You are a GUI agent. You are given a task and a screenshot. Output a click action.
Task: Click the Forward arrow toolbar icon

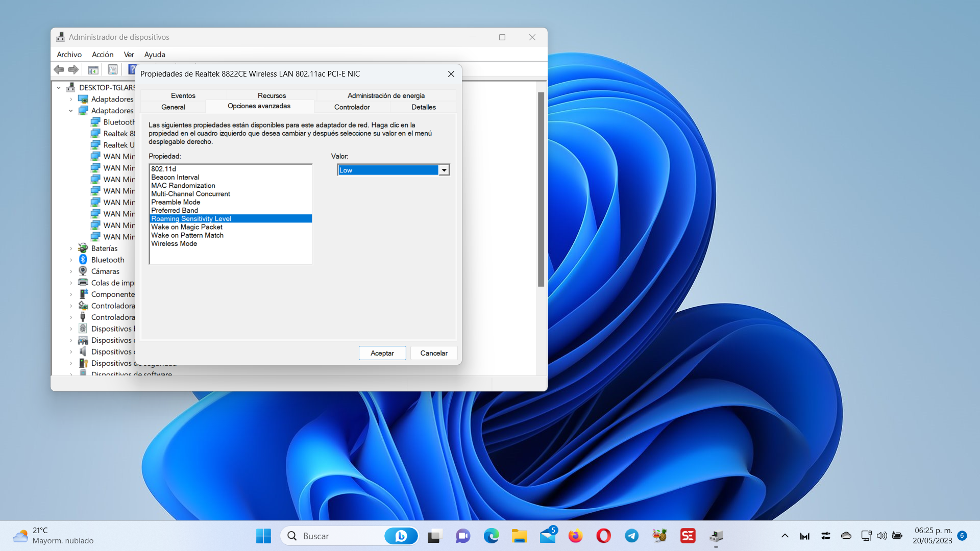(x=73, y=69)
